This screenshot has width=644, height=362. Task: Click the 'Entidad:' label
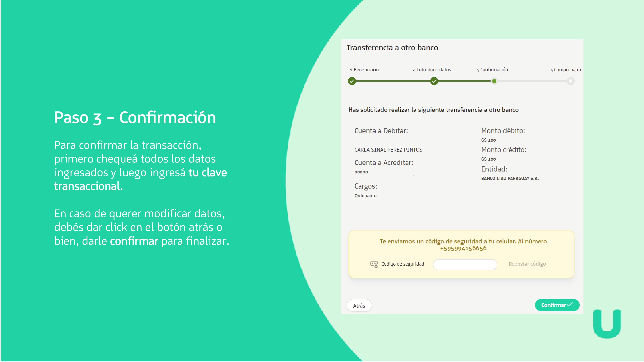click(494, 169)
